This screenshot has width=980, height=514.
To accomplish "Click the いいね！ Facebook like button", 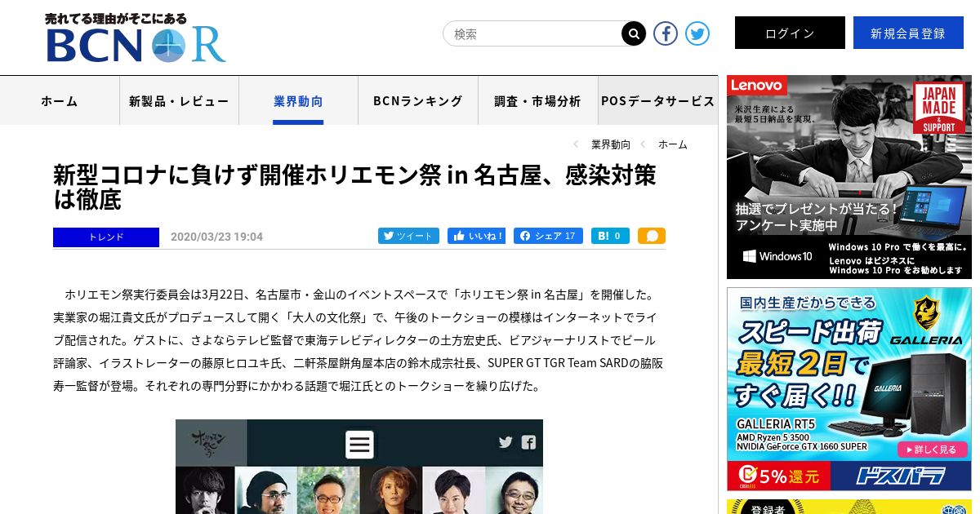I will pos(476,236).
